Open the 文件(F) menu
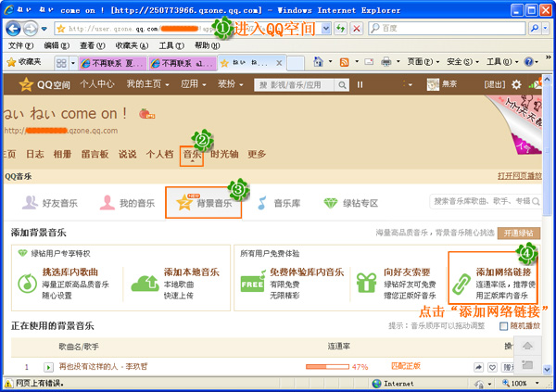This screenshot has width=556, height=392. [x=20, y=45]
